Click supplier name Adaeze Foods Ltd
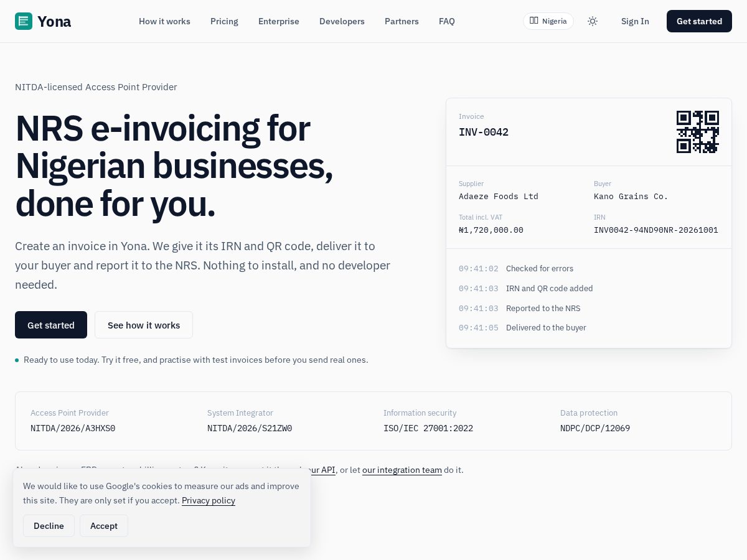 point(499,196)
